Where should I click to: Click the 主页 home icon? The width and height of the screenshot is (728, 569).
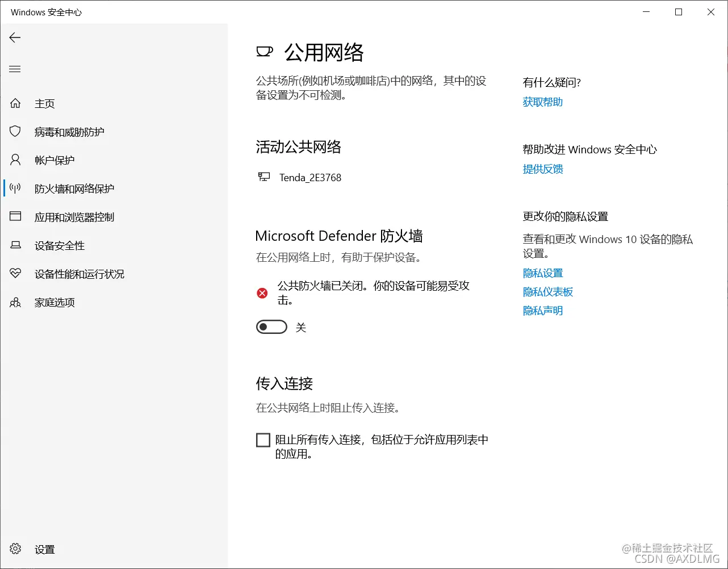pyautogui.click(x=15, y=103)
